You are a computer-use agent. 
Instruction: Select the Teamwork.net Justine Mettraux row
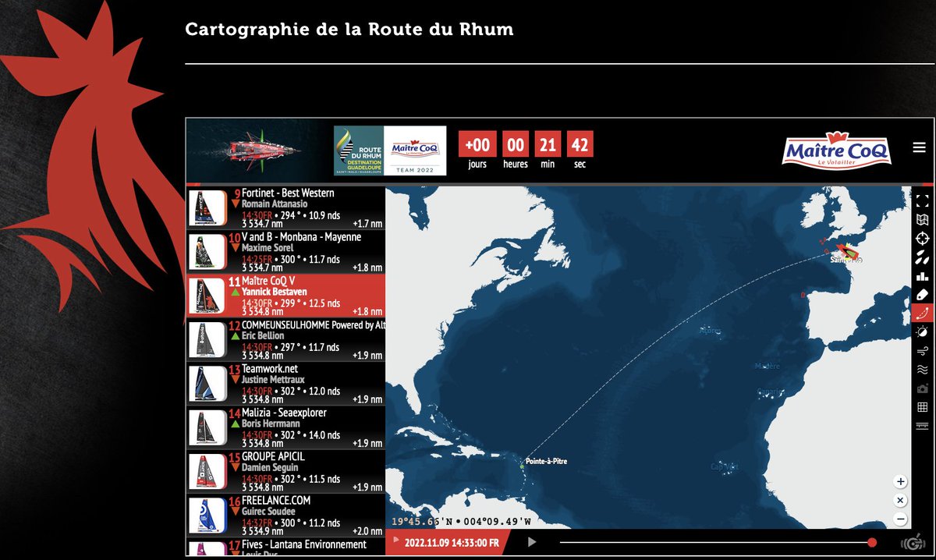(x=285, y=384)
